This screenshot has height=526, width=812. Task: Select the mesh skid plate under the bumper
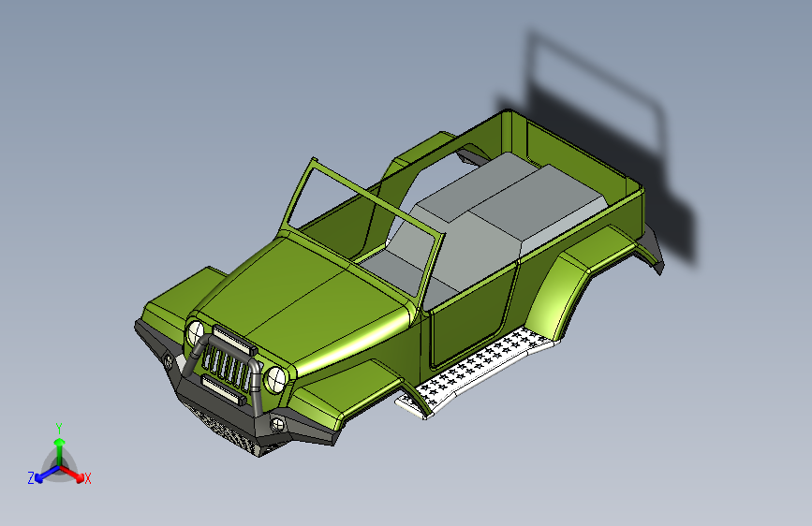coord(226,429)
